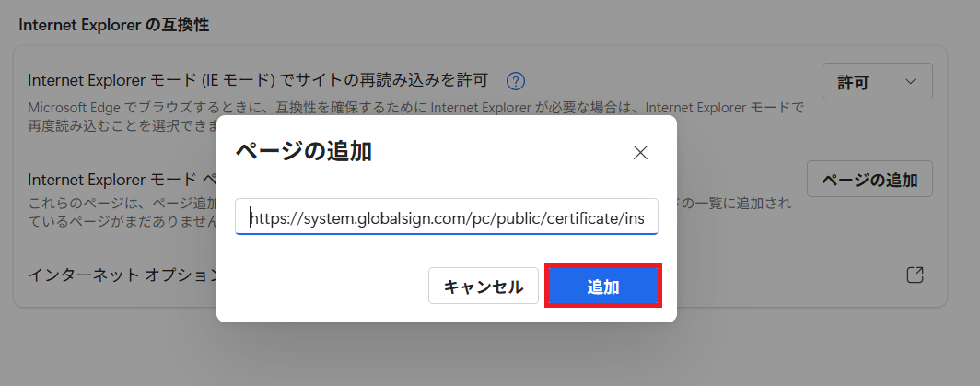
Task: Close the ページの追加 dialog with X
Action: click(641, 153)
